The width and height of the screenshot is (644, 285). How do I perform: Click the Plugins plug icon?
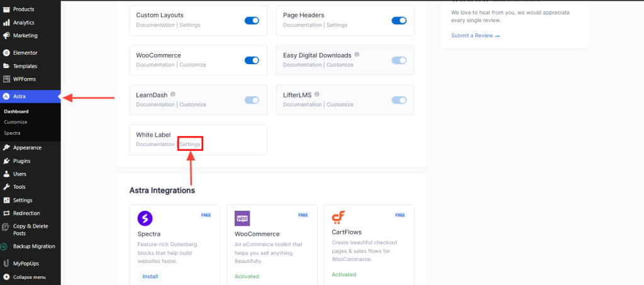coord(6,161)
